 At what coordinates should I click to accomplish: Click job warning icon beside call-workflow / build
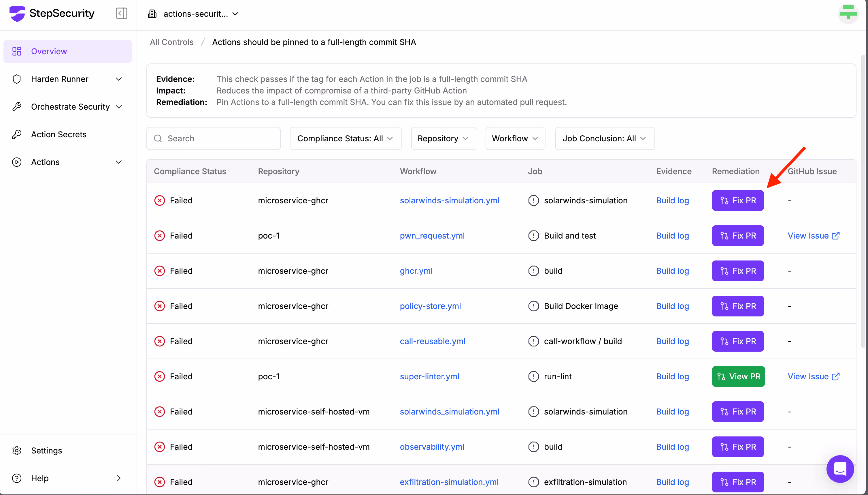click(x=533, y=341)
